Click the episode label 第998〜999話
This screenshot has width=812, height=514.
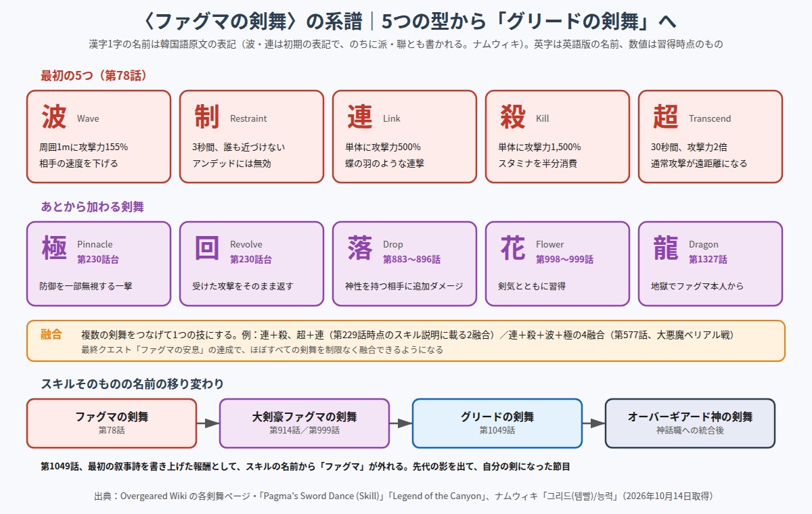click(564, 259)
